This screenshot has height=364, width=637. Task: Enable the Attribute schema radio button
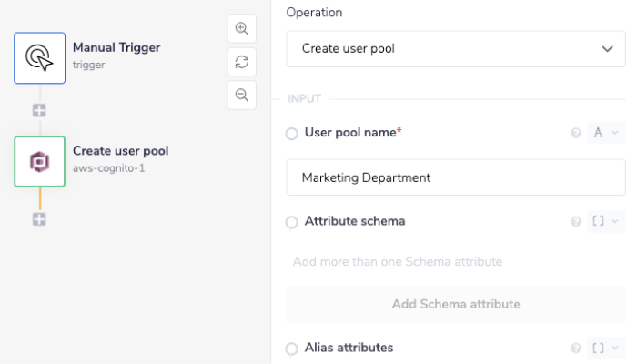(x=292, y=222)
